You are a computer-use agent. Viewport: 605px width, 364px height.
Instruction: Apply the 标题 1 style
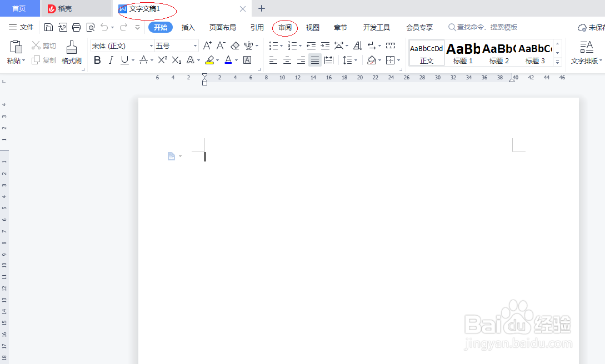tap(463, 53)
